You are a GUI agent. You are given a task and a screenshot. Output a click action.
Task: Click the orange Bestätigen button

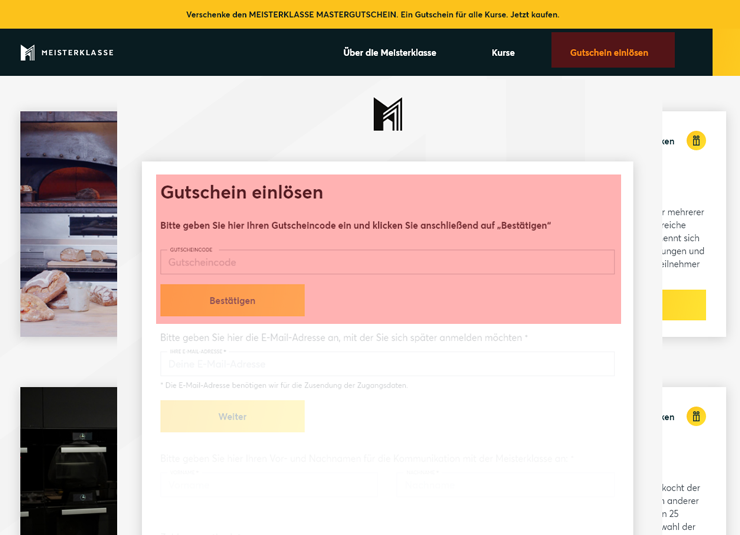click(x=233, y=301)
